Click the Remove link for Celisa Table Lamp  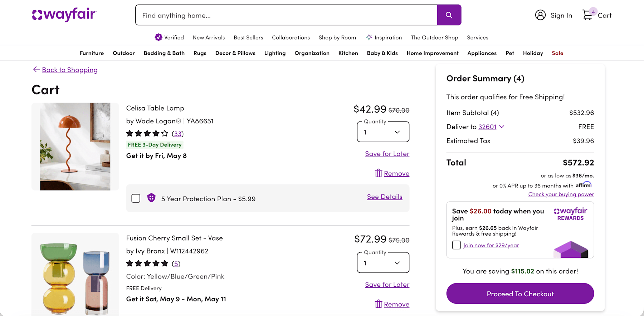point(396,173)
